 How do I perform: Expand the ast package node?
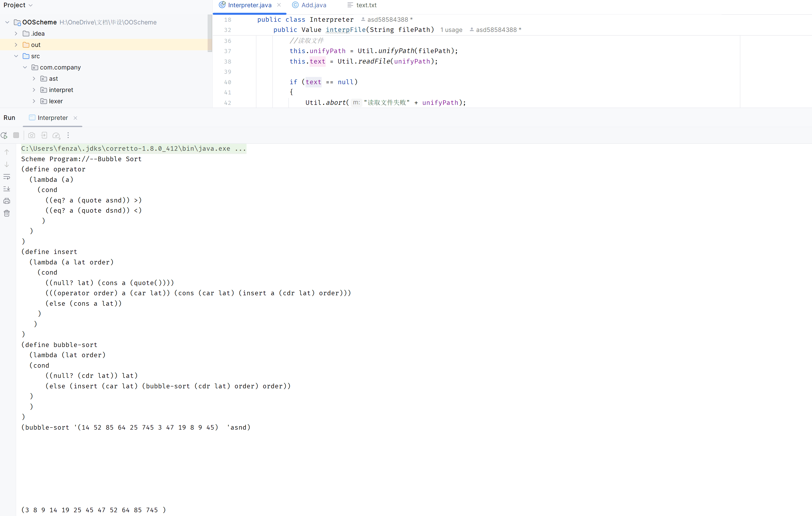click(x=34, y=78)
